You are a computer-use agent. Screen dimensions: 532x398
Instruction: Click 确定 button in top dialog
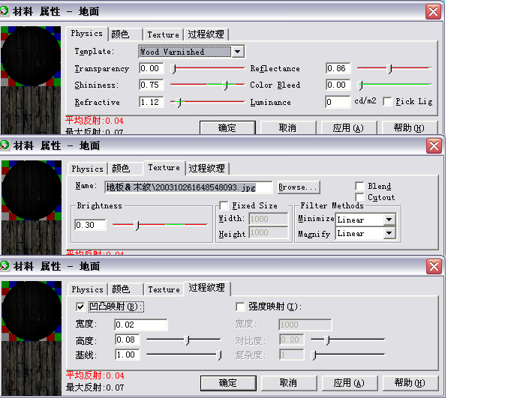click(227, 128)
